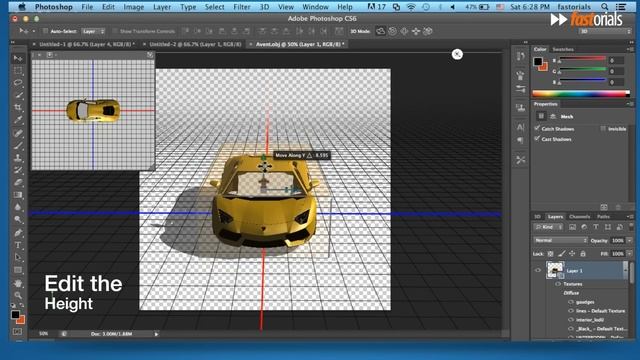
Task: Open the Color panel flyout menu
Action: pyautogui.click(x=629, y=49)
